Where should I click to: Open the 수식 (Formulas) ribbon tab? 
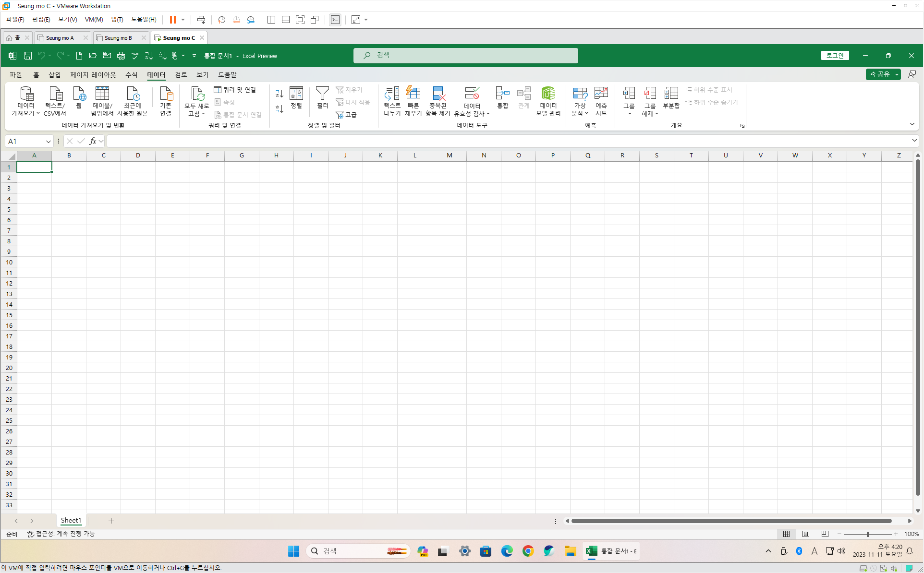pos(131,75)
